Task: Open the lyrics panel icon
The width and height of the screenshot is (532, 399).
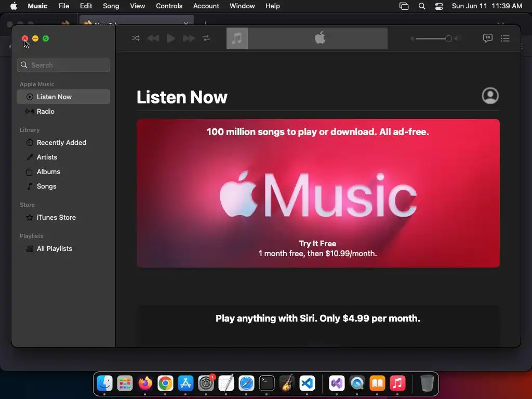Action: (x=487, y=38)
